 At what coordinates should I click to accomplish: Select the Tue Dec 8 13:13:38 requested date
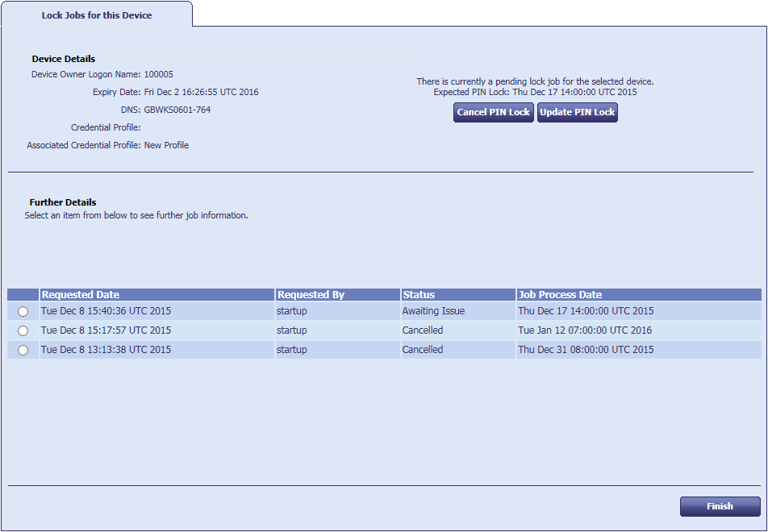point(106,350)
